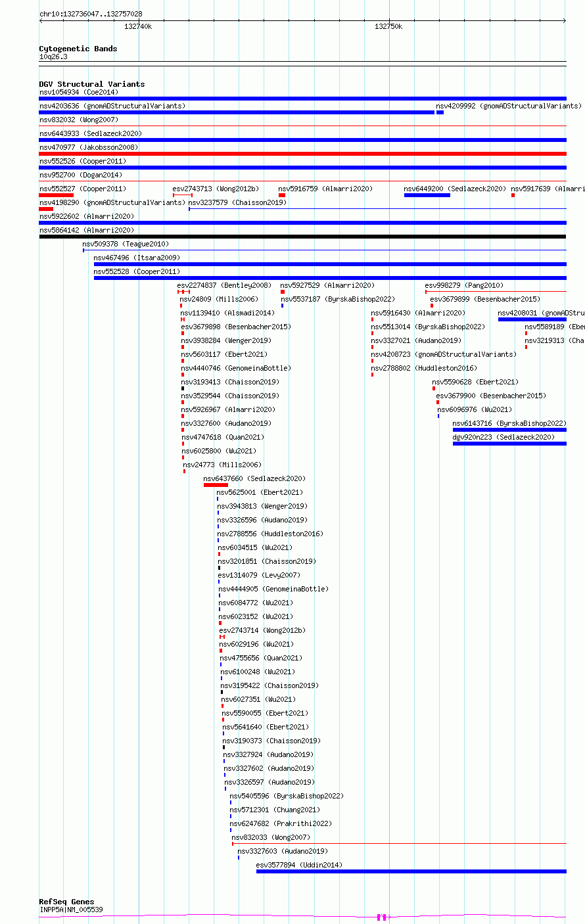Select nsv5603117 (Ebert2021) label
This screenshot has width=585, height=924.
click(x=225, y=354)
